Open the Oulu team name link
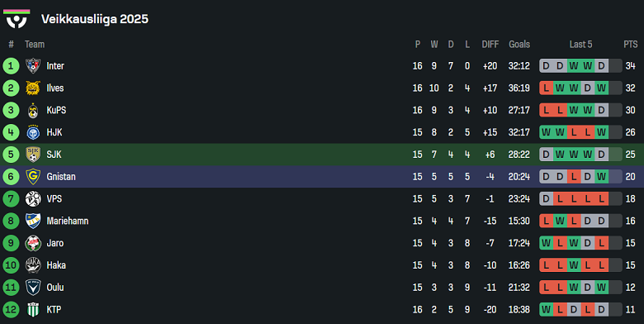The height and width of the screenshot is (324, 644). pos(55,288)
